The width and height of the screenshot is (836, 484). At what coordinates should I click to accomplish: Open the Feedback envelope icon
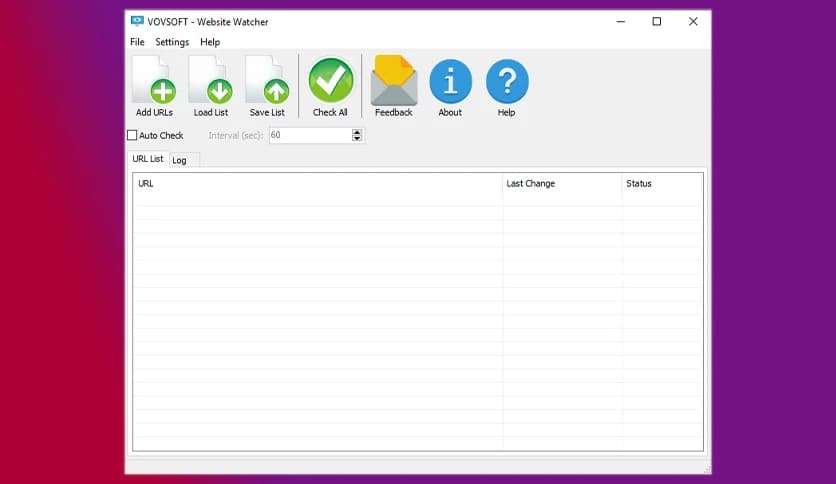click(x=393, y=86)
